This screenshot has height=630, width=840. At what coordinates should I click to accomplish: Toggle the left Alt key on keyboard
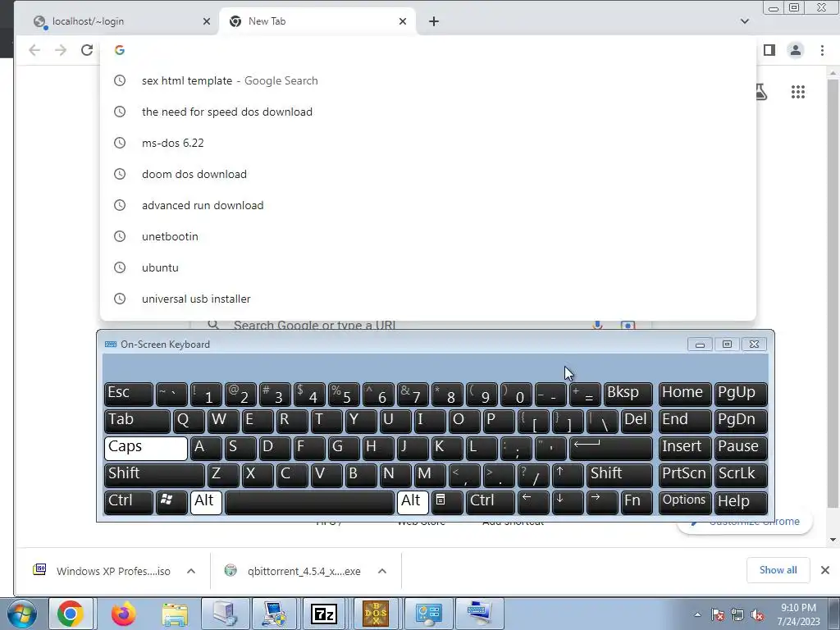coord(206,502)
